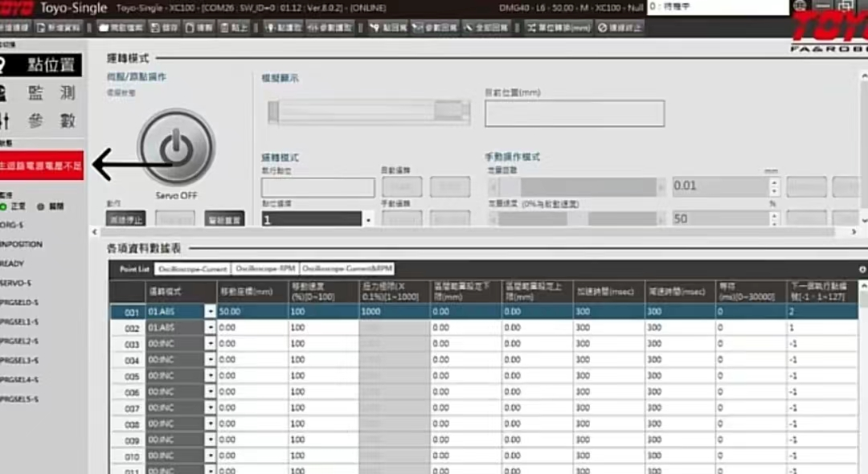Screen dimensions: 868x474
Task: Expand the point number dropdown showing 1
Action: pyautogui.click(x=369, y=219)
